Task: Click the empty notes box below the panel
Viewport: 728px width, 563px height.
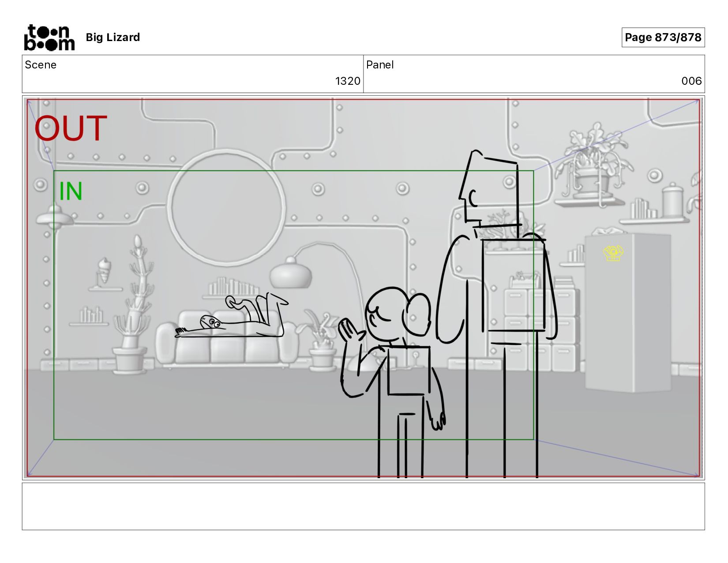Action: pyautogui.click(x=363, y=506)
